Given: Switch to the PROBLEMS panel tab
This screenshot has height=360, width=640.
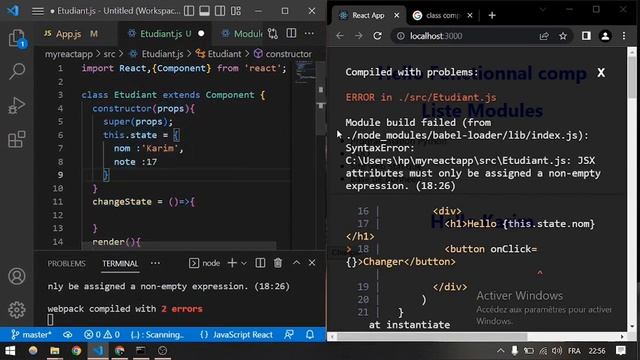Looking at the screenshot, I should [x=67, y=264].
